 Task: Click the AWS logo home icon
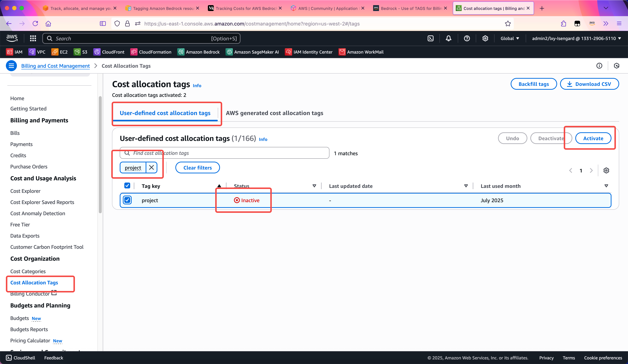[12, 38]
